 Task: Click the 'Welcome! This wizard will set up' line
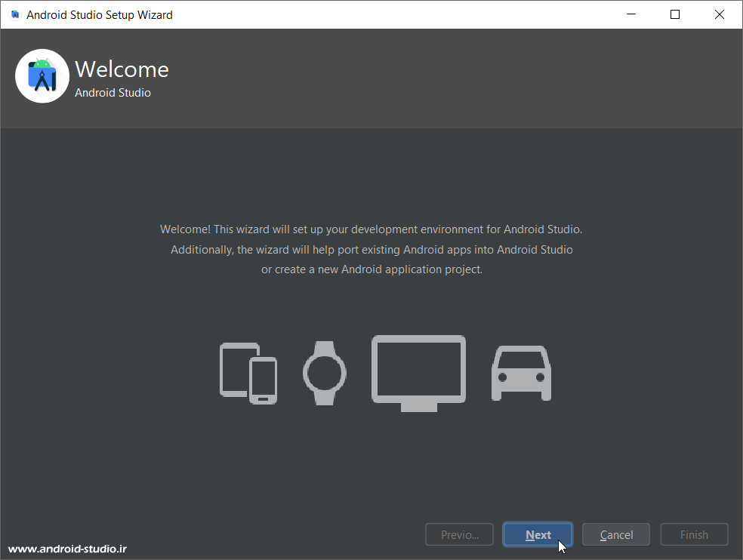tap(371, 229)
